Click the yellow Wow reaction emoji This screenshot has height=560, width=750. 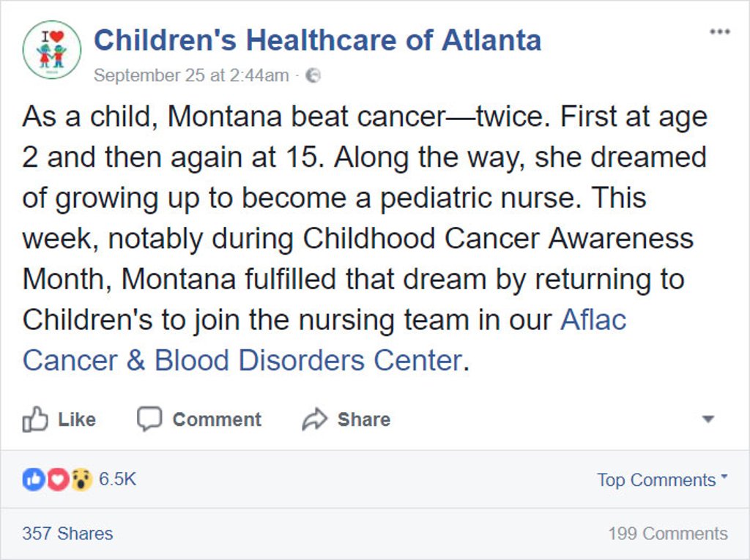tap(81, 479)
